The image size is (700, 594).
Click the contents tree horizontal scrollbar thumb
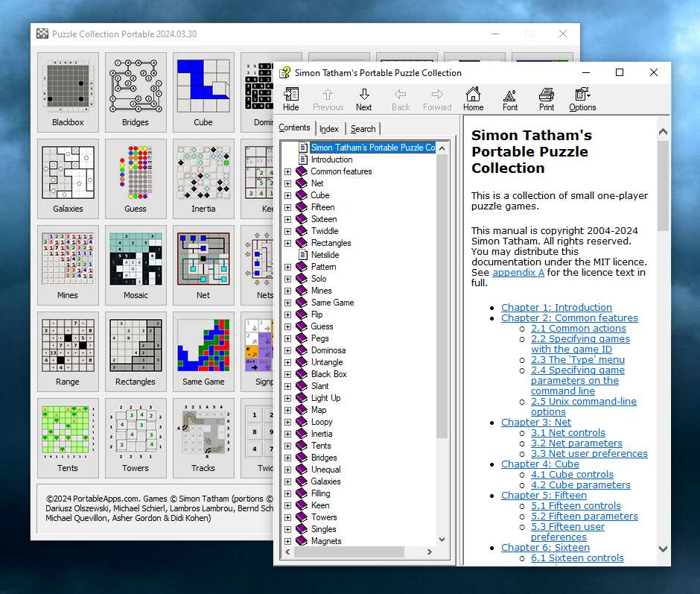(349, 552)
